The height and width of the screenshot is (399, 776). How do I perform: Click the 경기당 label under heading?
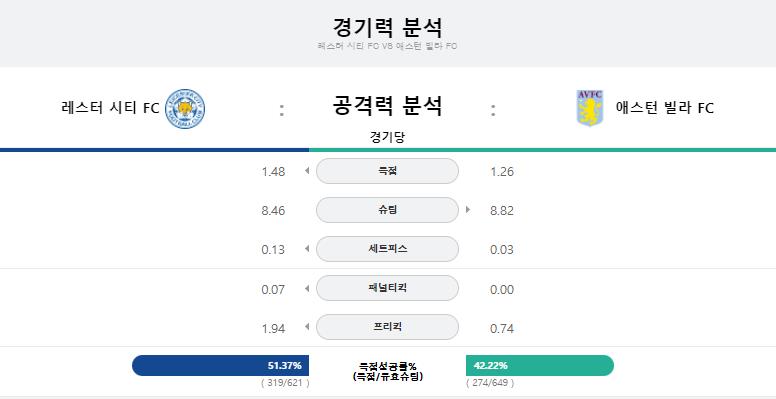tap(387, 137)
